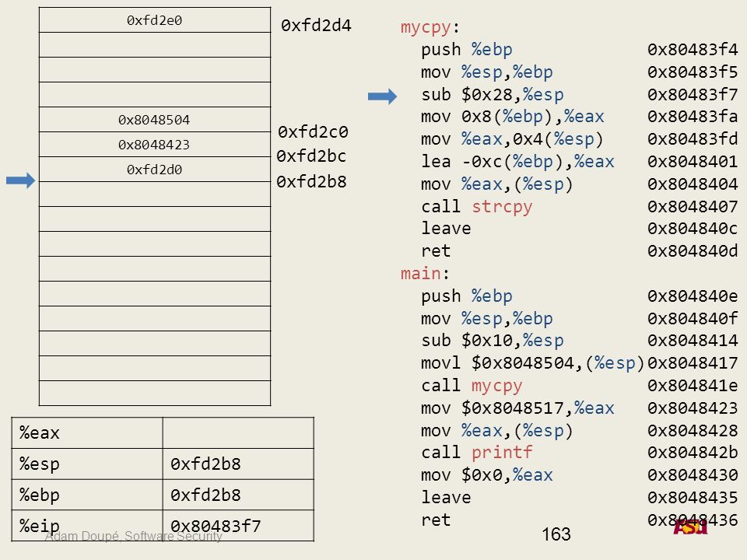Screen dimensions: 747x560
Task: Select stack cell containing 0x8048423
Action: tap(155, 145)
